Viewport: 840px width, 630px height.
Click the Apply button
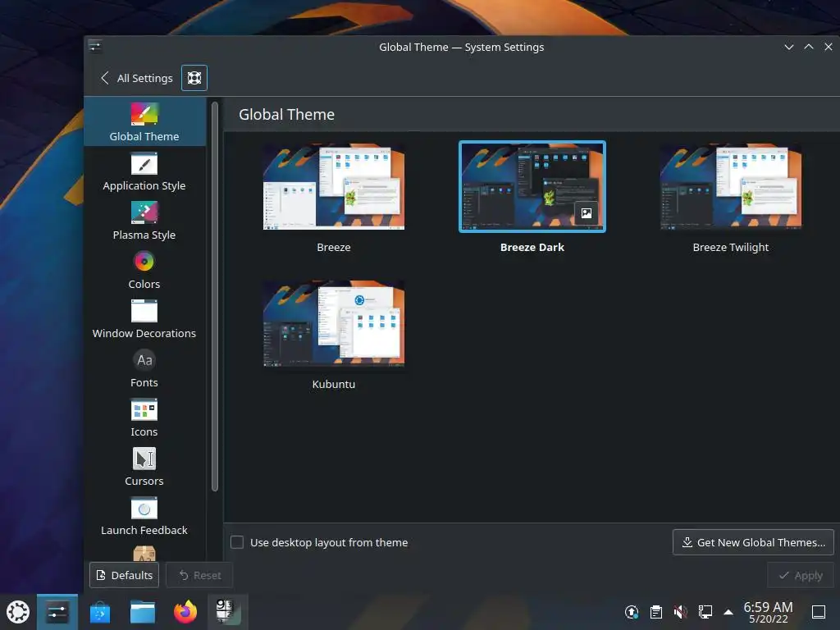tap(801, 575)
